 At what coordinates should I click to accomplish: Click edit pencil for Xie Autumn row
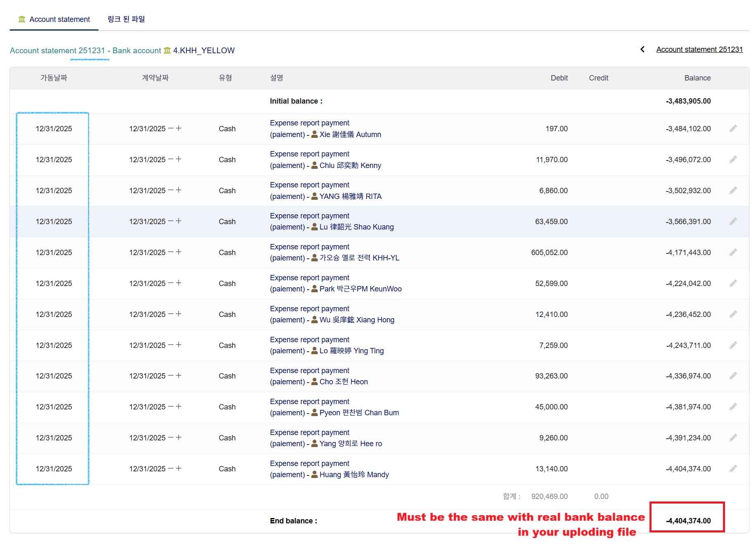(x=733, y=129)
